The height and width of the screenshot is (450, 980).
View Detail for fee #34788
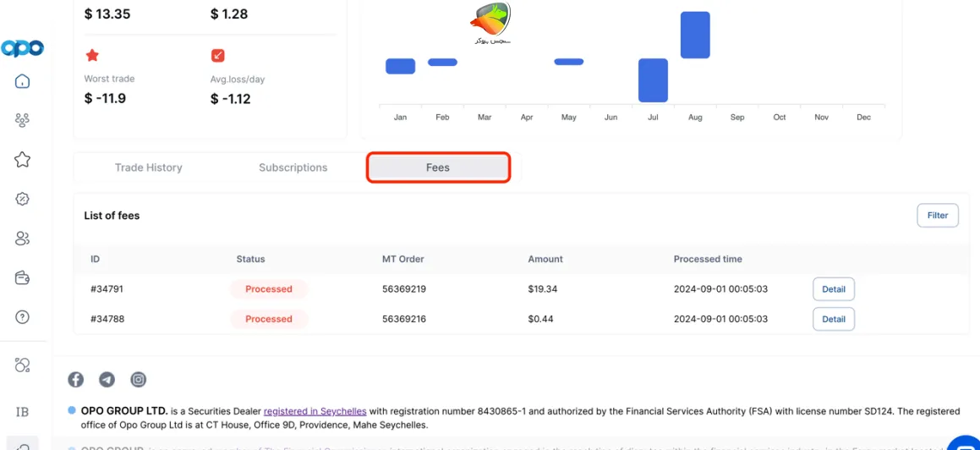tap(833, 319)
